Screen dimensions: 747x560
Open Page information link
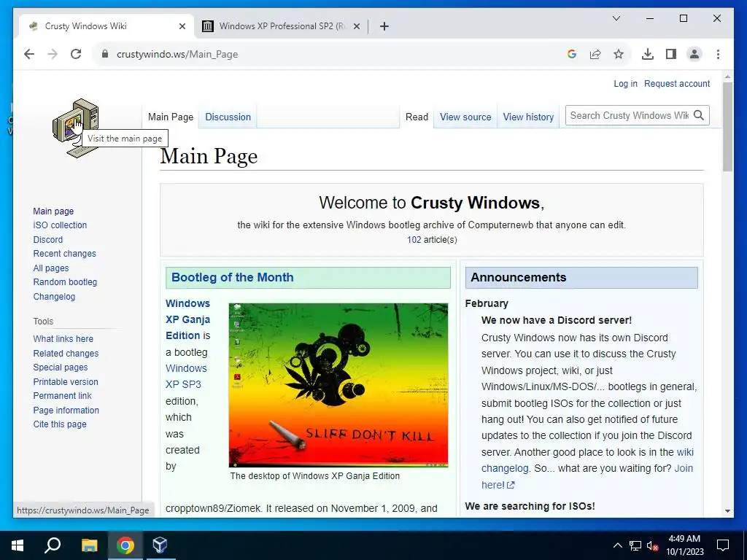[66, 411]
